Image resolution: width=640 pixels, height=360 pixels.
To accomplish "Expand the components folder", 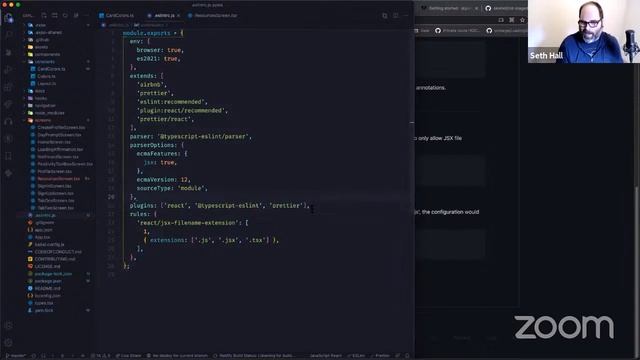I will (47, 54).
